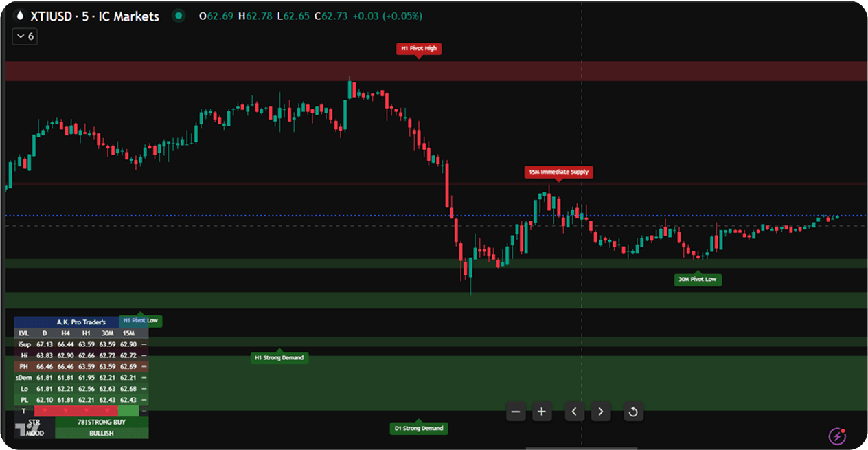Click the H1 Pivot Low label
Screen dimensions: 868x450
pyautogui.click(x=141, y=320)
